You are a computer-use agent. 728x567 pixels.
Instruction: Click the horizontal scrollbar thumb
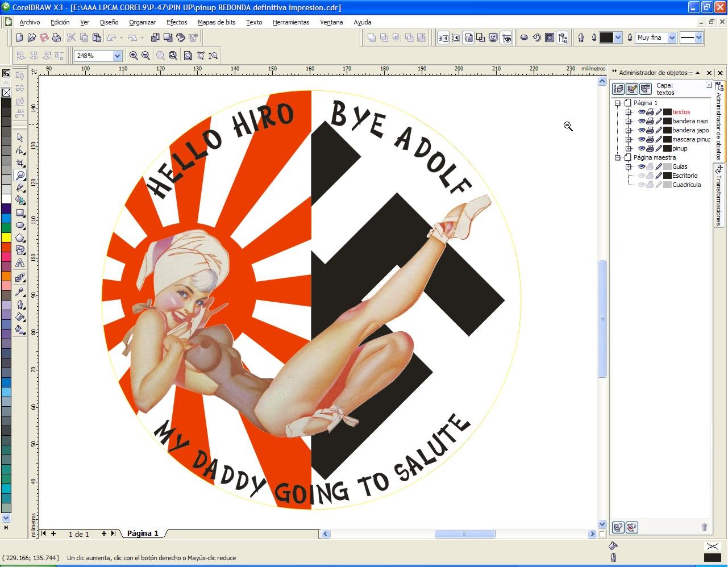[x=465, y=533]
